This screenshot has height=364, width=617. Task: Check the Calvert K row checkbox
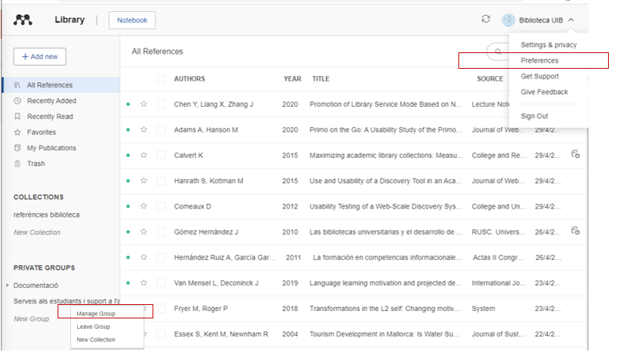[x=161, y=155]
